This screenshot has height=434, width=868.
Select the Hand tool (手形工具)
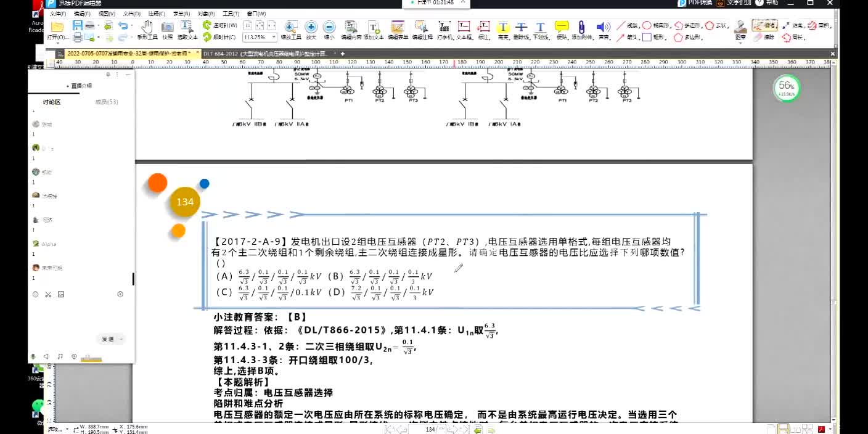click(147, 30)
